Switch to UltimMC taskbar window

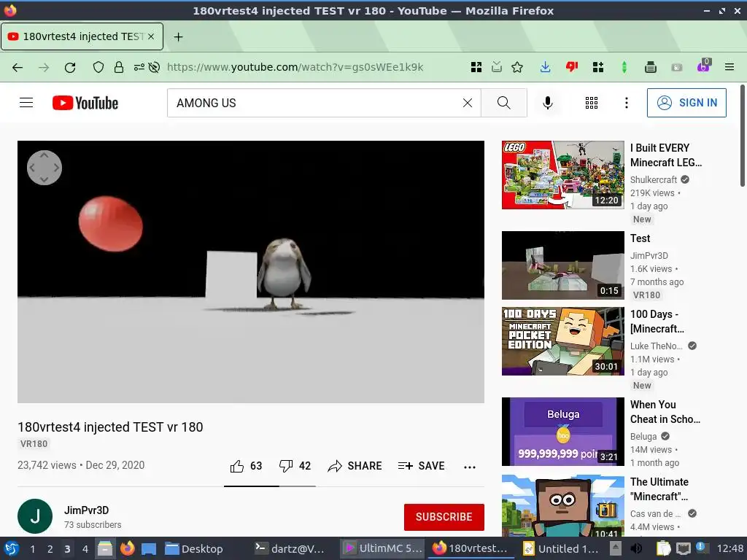pos(383,548)
